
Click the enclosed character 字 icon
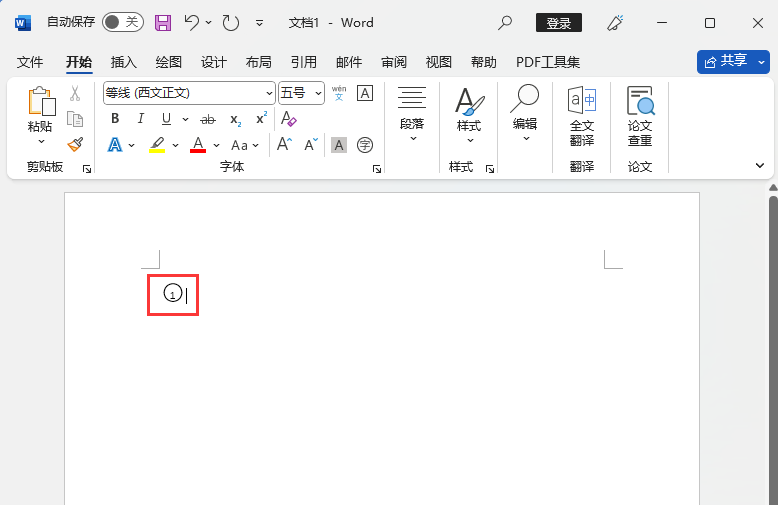coord(365,145)
